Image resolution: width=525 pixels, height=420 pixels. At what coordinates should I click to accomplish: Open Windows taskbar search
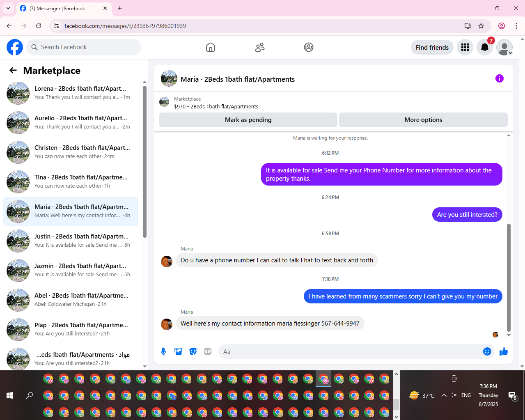click(30, 395)
